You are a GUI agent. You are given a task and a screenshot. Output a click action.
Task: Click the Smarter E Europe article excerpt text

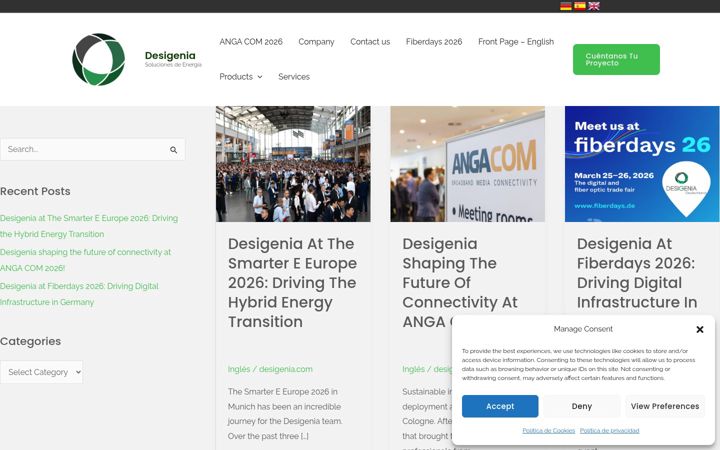pyautogui.click(x=285, y=414)
